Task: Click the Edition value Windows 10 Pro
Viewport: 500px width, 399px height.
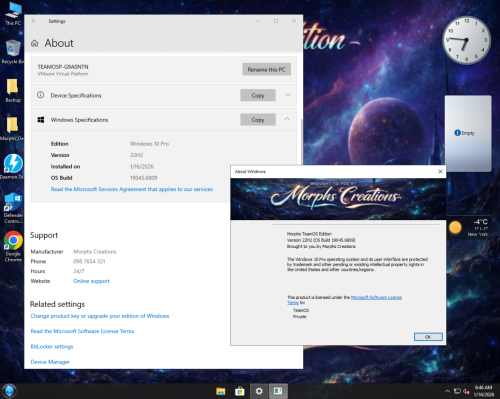Action: coord(149,144)
